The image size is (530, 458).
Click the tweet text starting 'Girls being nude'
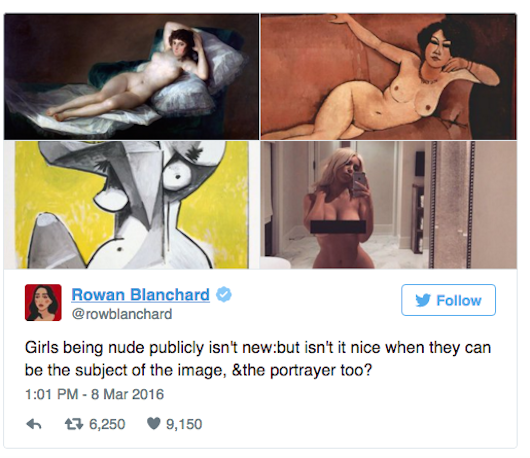point(258,359)
